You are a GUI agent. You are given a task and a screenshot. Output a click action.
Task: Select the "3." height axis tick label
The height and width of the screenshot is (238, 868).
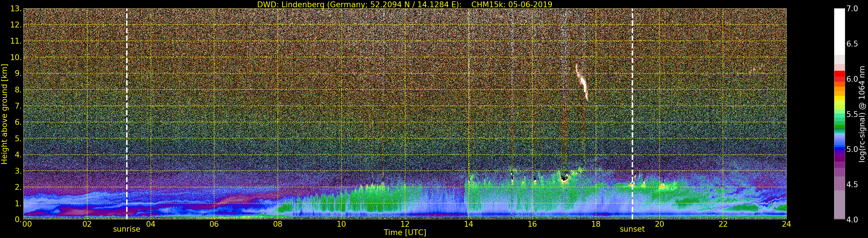click(x=19, y=171)
